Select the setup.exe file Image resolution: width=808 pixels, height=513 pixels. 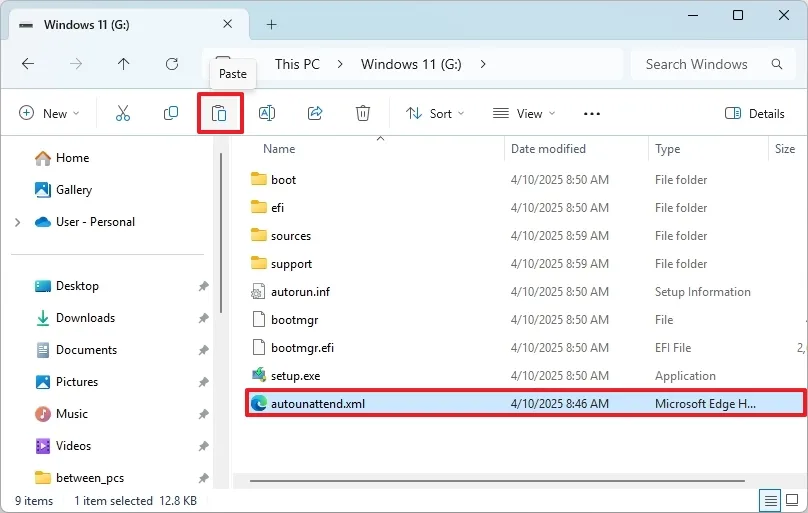[x=295, y=376]
